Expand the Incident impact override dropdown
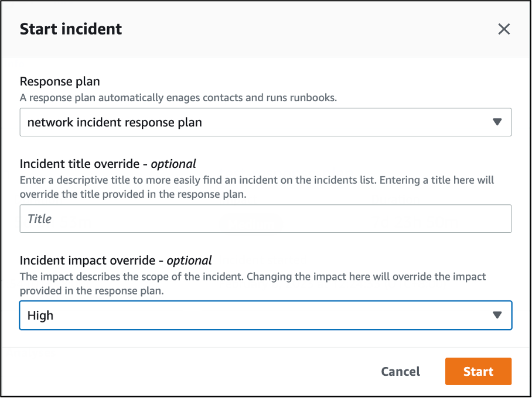The image size is (532, 398). point(265,315)
